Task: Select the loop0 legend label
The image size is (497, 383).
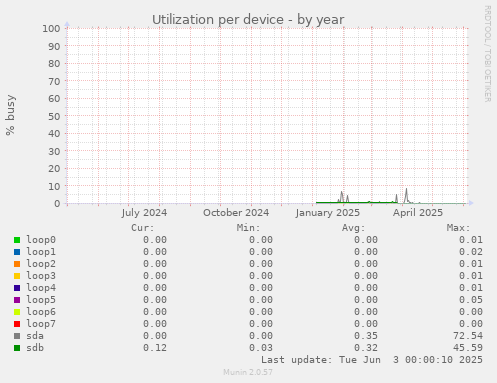Action: tap(41, 240)
